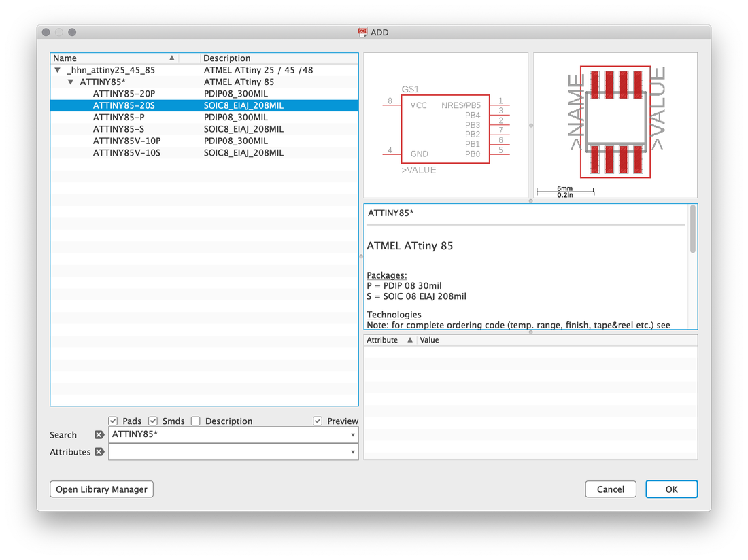This screenshot has width=748, height=560.
Task: Collapse the _hhn_attiny25_45_85 library
Action: [x=58, y=70]
